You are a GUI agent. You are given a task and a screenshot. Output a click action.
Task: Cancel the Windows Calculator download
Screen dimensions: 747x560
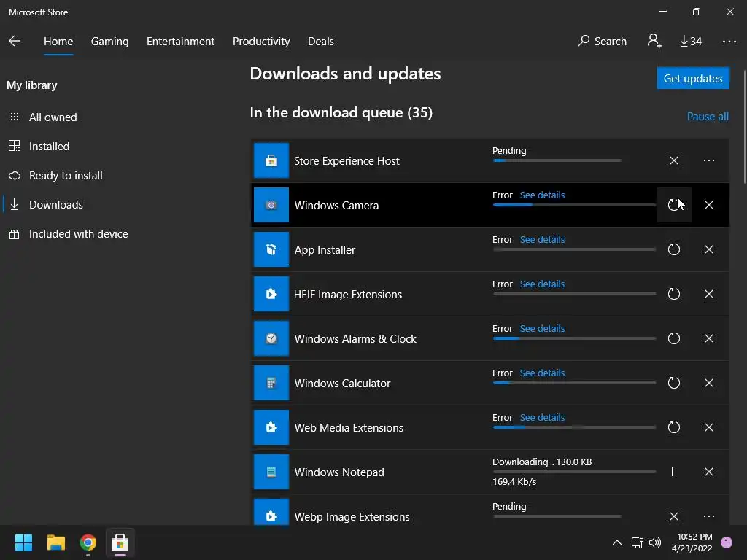pyautogui.click(x=709, y=383)
